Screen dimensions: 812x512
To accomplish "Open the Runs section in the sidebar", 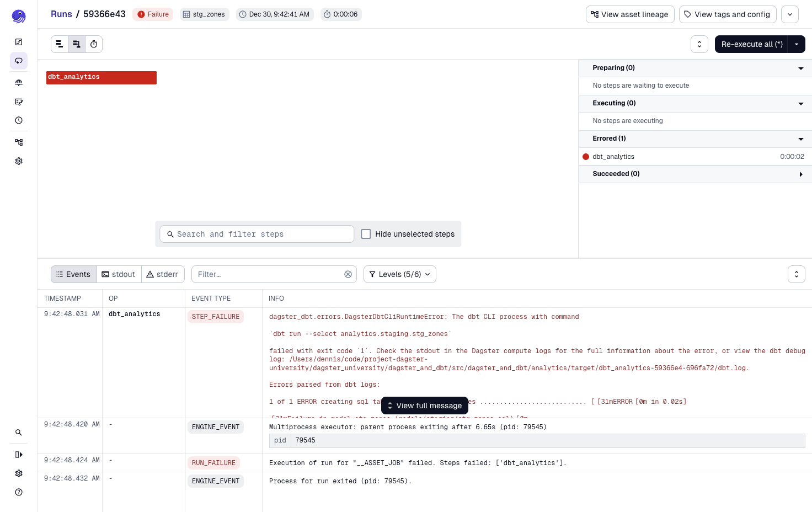I will click(19, 61).
